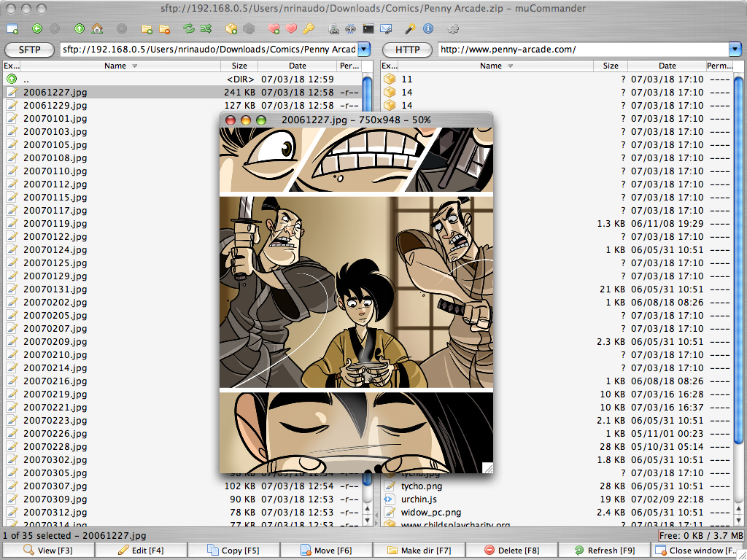This screenshot has width=747, height=560.
Task: Open preferences gear icon
Action: [x=453, y=29]
